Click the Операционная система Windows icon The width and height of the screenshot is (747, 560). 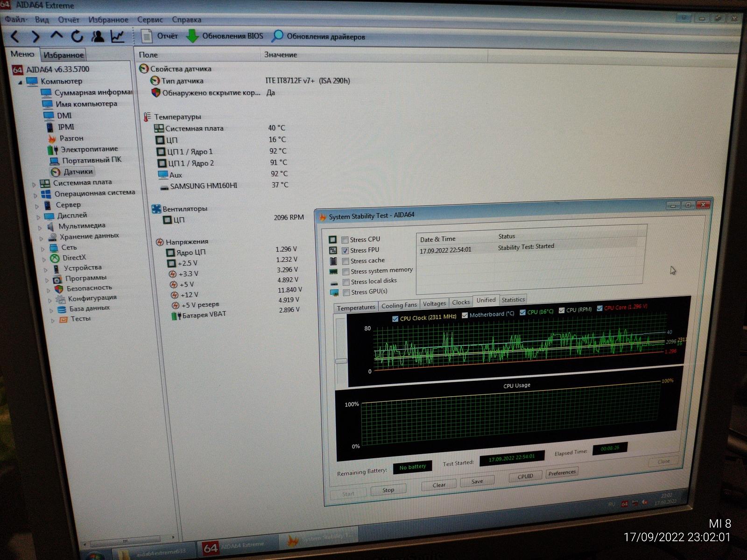pyautogui.click(x=46, y=194)
